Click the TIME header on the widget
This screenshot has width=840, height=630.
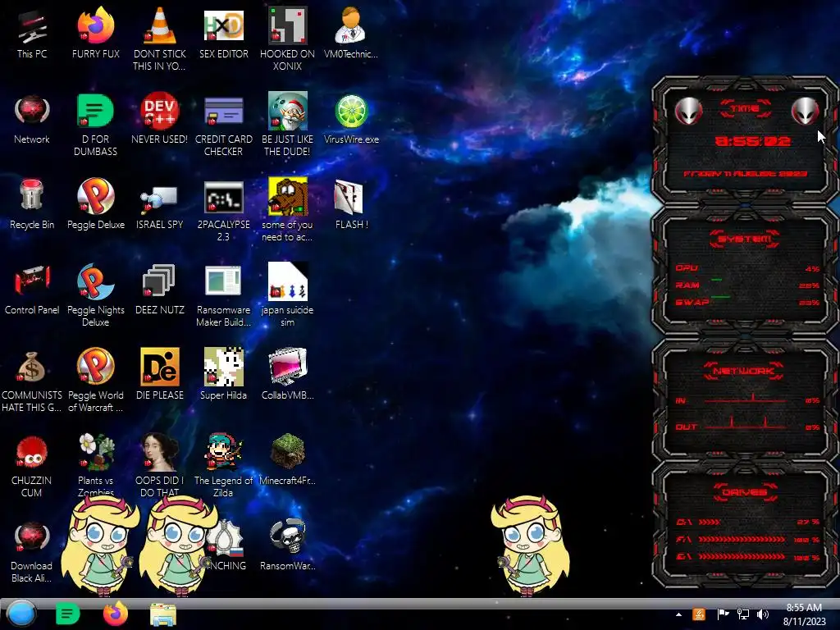tap(745, 108)
